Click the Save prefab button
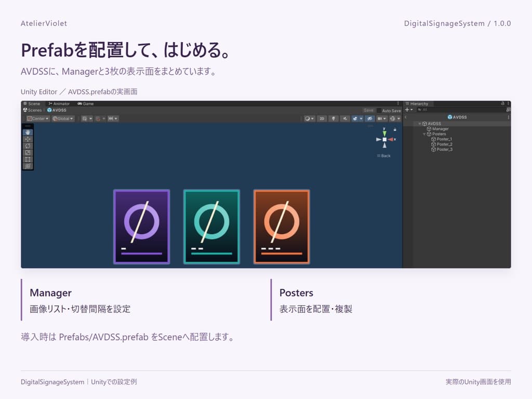Screen dimensions: 532x399 pyautogui.click(x=369, y=111)
